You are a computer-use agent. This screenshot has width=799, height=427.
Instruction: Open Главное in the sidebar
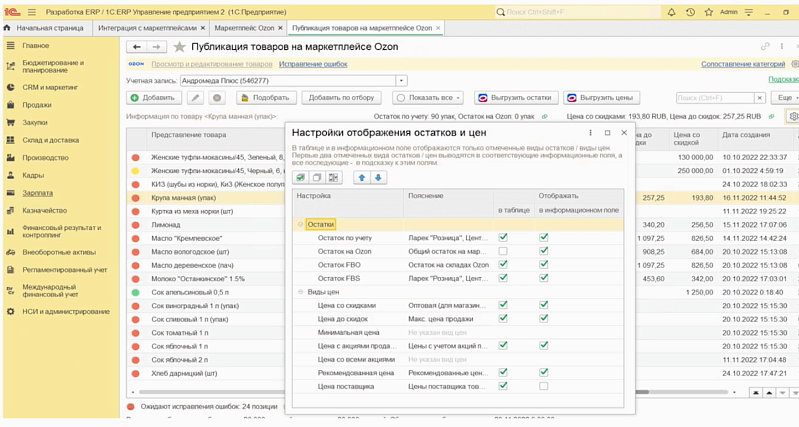click(35, 45)
